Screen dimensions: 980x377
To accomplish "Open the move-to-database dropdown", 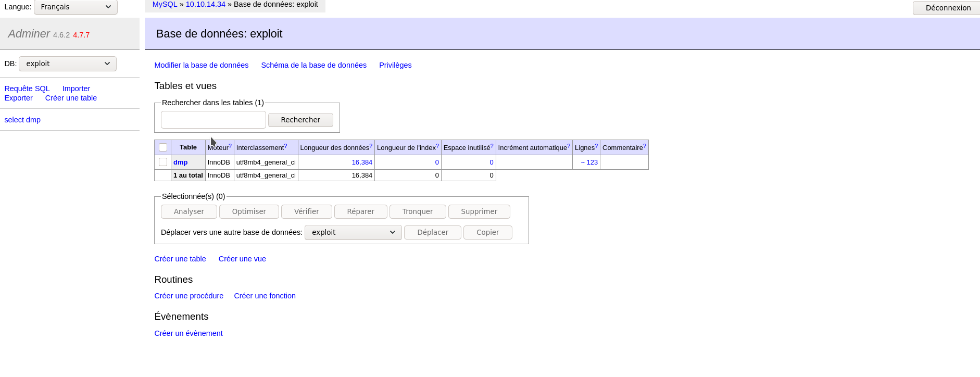I will coord(353,232).
